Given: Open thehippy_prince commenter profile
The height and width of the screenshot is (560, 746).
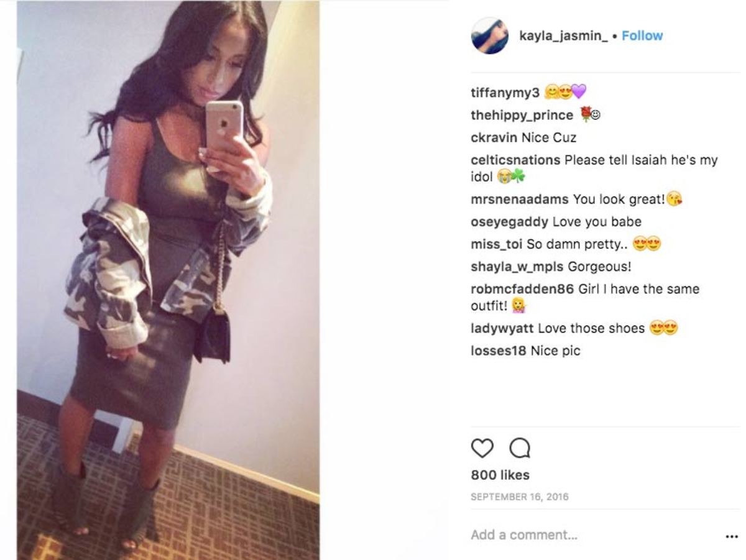Looking at the screenshot, I should [x=522, y=116].
